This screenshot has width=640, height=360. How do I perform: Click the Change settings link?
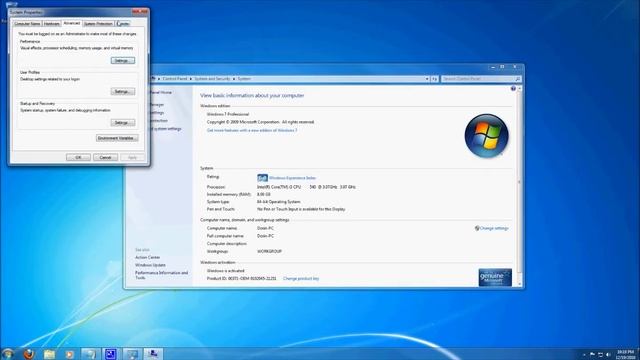pyautogui.click(x=494, y=228)
